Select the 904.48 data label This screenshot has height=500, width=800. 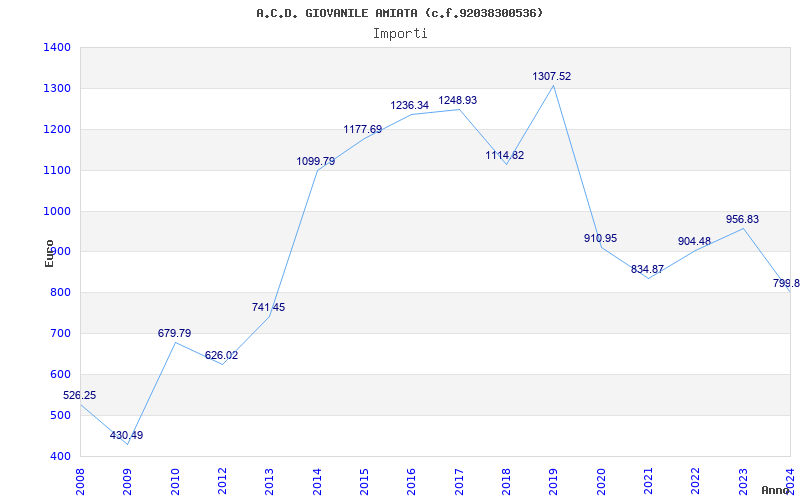(x=694, y=241)
